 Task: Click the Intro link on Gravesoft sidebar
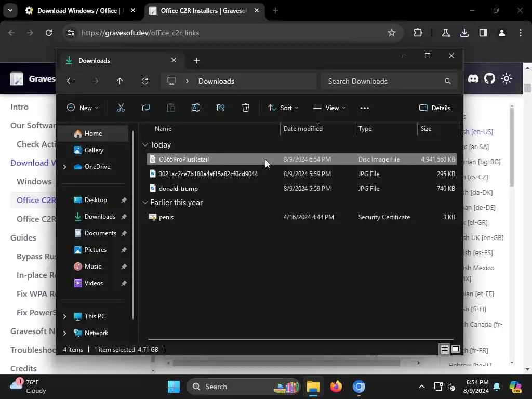point(19,107)
